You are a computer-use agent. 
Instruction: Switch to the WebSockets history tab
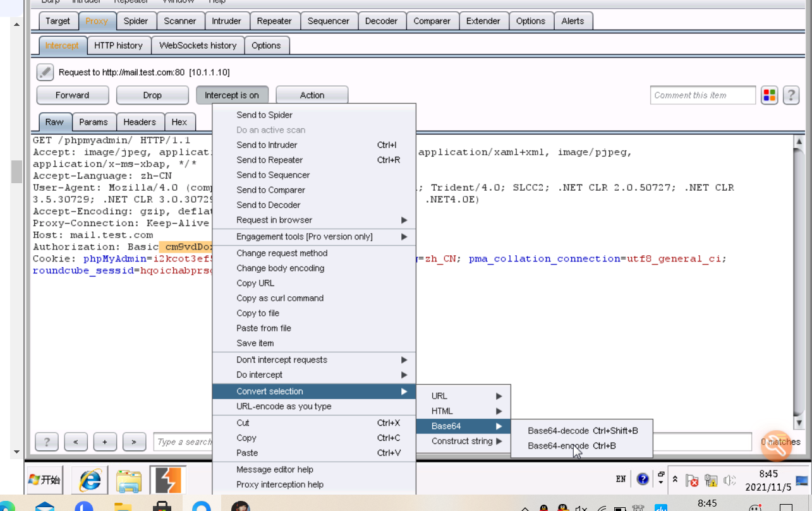pyautogui.click(x=198, y=45)
